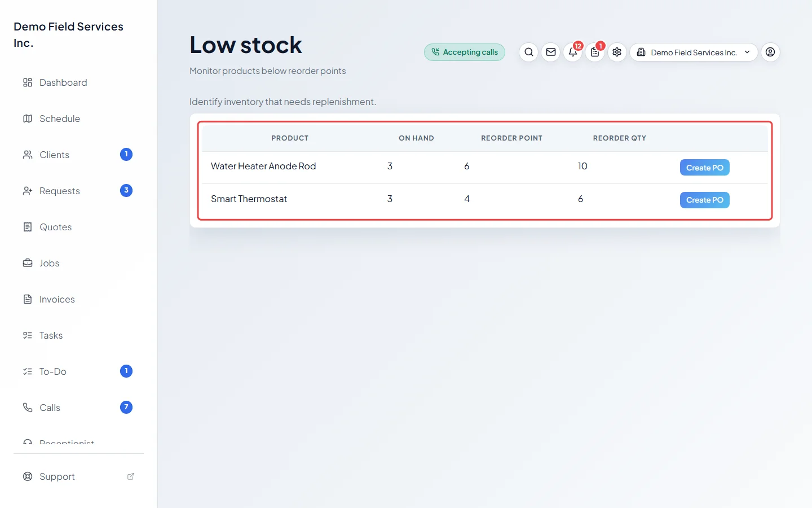Click the Dashboard grid icon

[28, 82]
